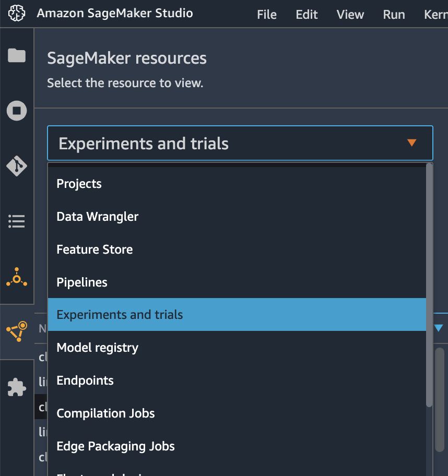Screen dimensions: 448x476
Task: Open the File Browser folder icon
Action: 17,55
